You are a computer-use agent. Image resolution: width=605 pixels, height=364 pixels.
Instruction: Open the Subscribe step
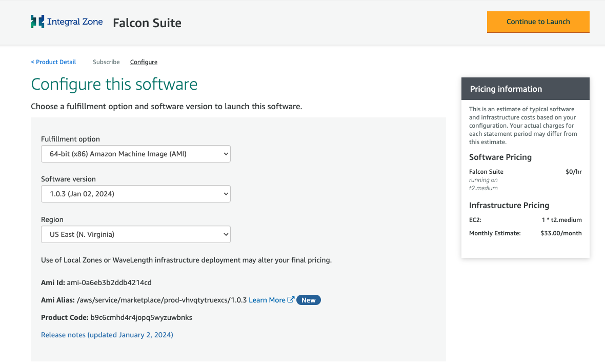tap(106, 62)
